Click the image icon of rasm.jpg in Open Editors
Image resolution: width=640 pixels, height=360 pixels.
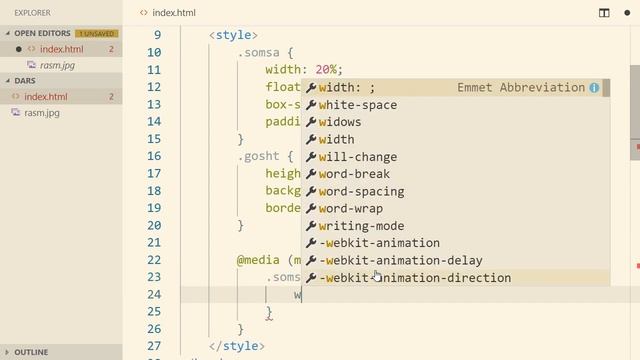coord(31,65)
